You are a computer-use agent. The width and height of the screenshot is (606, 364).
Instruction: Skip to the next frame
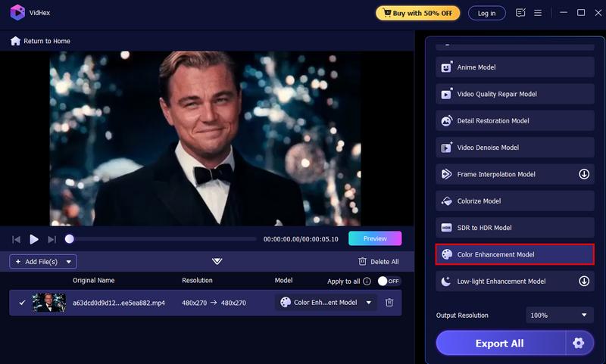coord(52,240)
